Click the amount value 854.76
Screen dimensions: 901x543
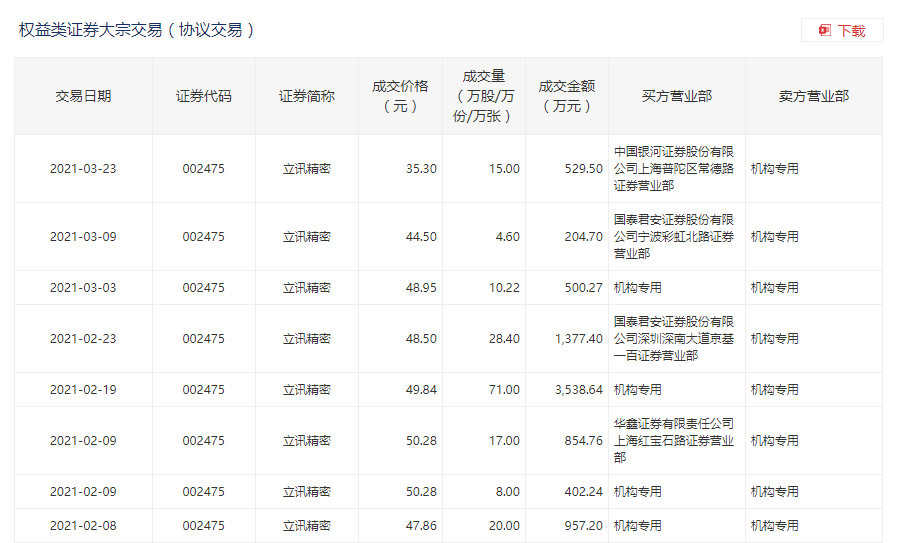(584, 441)
